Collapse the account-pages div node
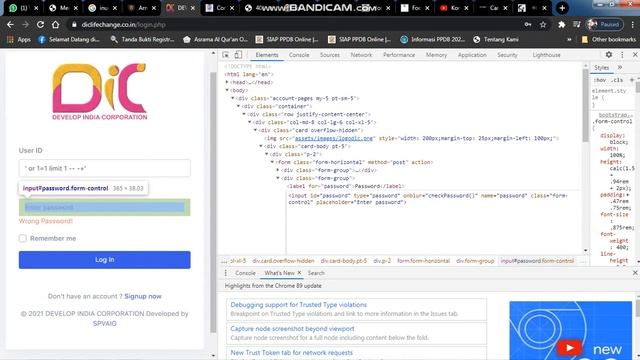 pos(233,98)
